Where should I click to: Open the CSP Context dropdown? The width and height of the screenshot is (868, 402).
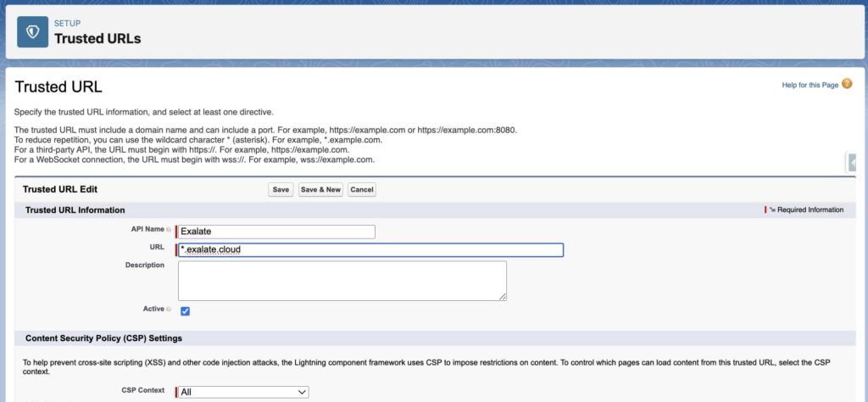pos(243,392)
